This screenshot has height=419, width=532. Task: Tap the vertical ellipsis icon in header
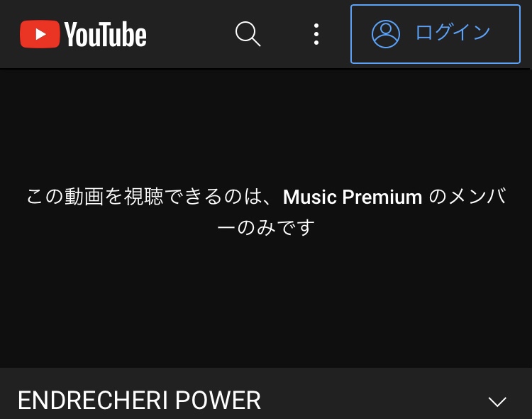pyautogui.click(x=316, y=34)
